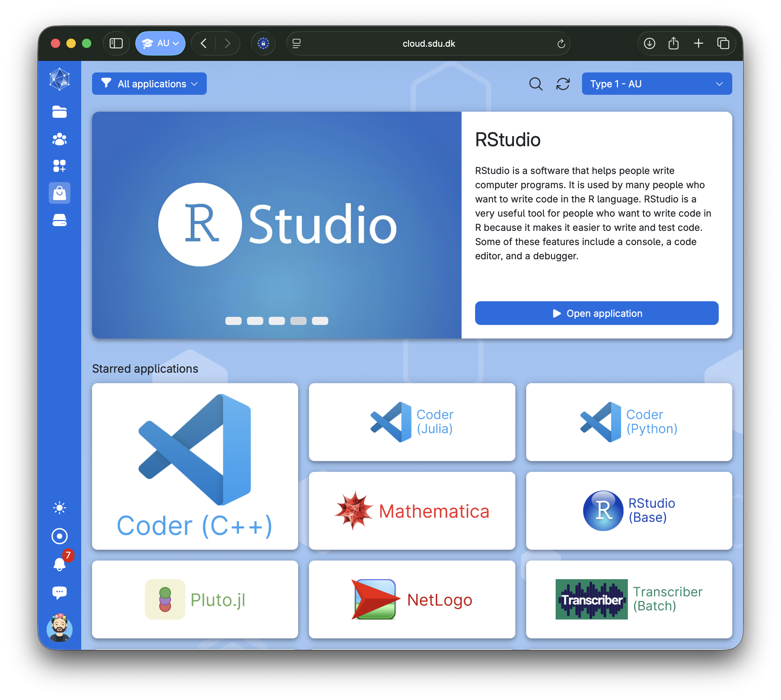This screenshot has height=700, width=781.
Task: Open the RStudio (Base) card
Action: click(x=629, y=511)
